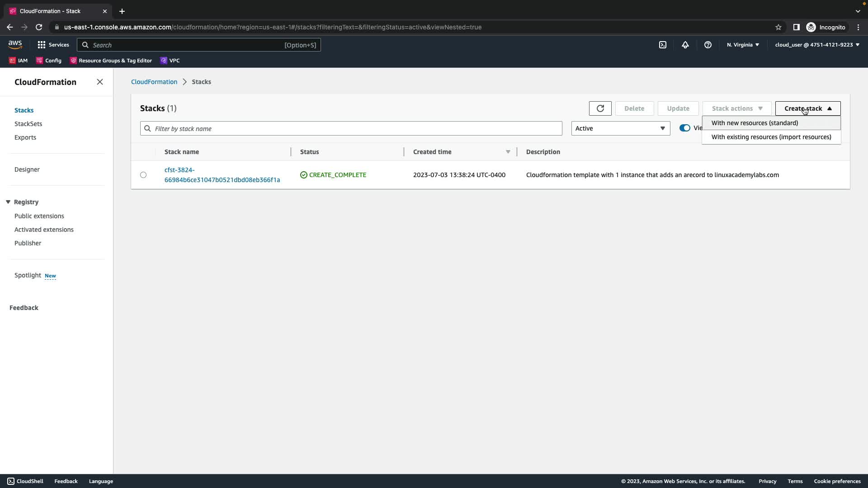
Task: Go to AWS home via logo
Action: (15, 44)
